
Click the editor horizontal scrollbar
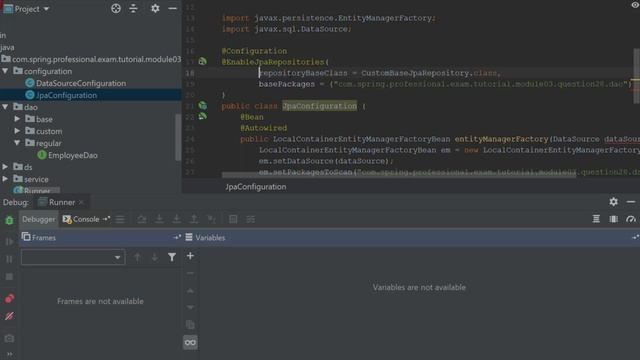(399, 175)
